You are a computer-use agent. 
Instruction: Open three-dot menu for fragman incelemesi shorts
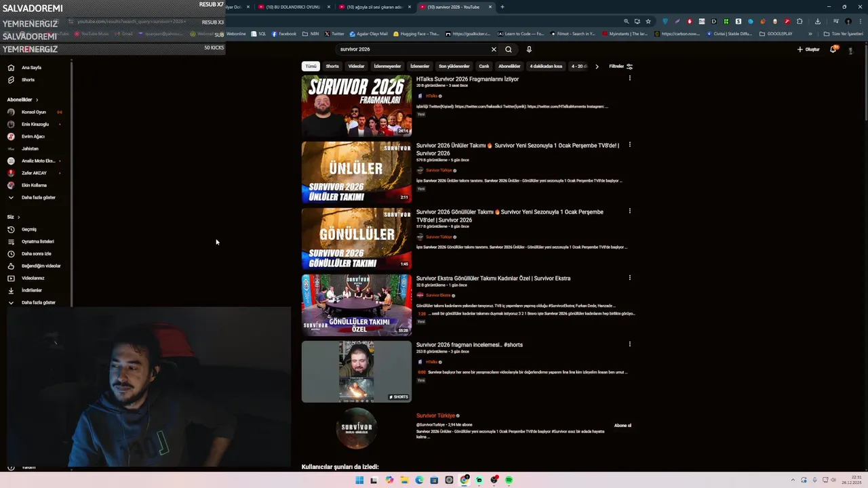pos(629,344)
